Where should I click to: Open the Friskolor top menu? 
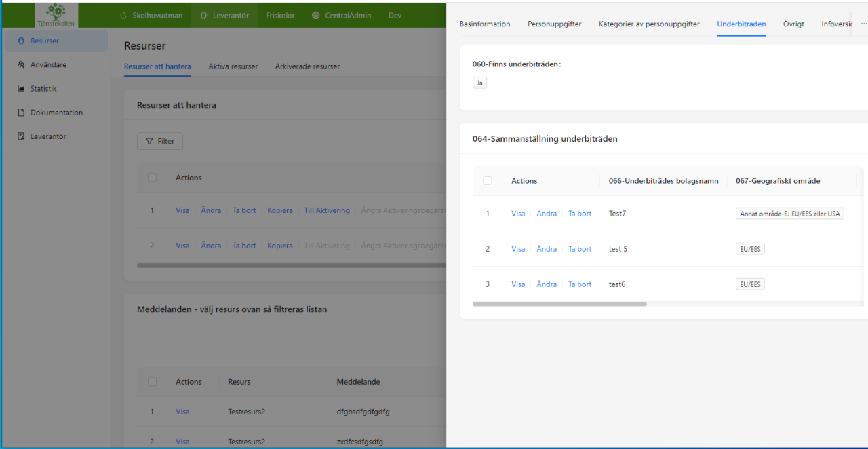coord(280,16)
